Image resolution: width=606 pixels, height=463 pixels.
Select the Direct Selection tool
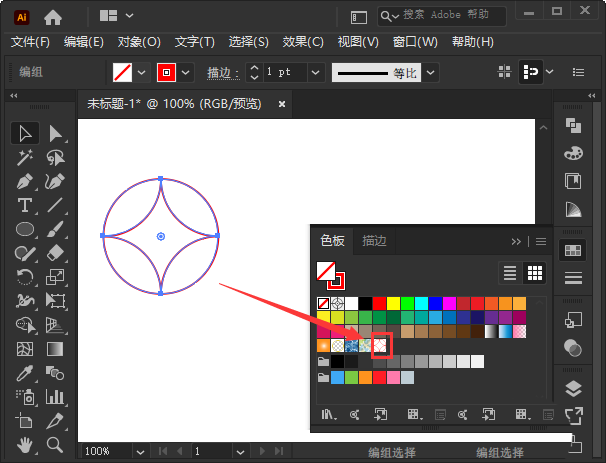pos(56,134)
